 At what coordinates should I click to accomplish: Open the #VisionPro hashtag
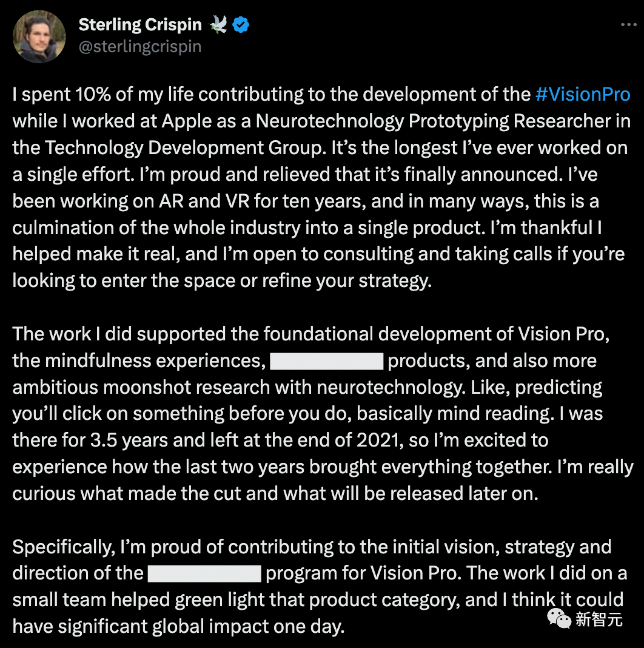click(x=583, y=94)
